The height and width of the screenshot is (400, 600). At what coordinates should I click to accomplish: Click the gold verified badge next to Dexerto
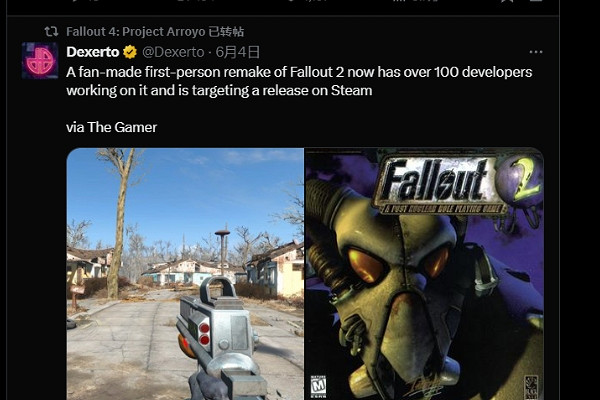click(130, 52)
